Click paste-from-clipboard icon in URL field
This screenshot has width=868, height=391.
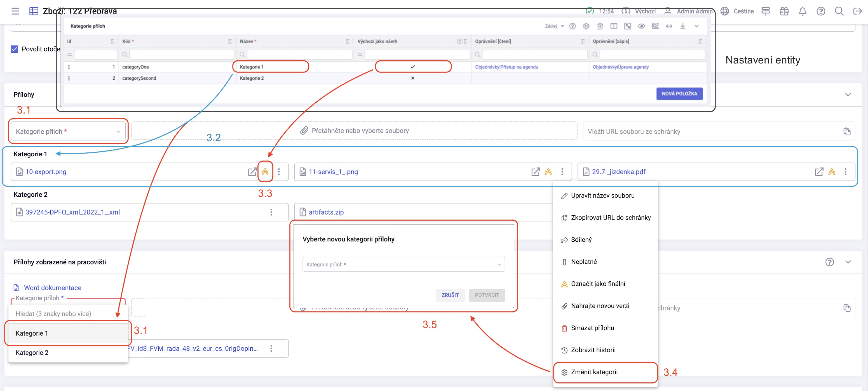[x=847, y=131]
